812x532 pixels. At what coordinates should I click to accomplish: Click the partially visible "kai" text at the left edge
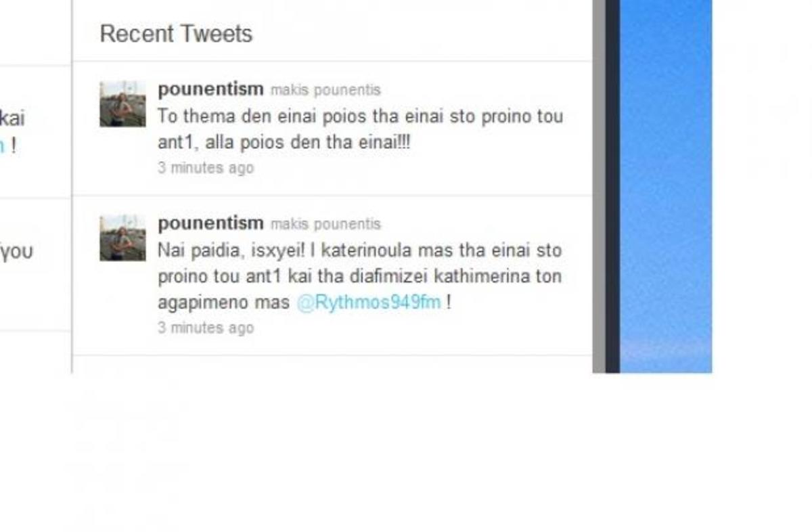(12, 119)
